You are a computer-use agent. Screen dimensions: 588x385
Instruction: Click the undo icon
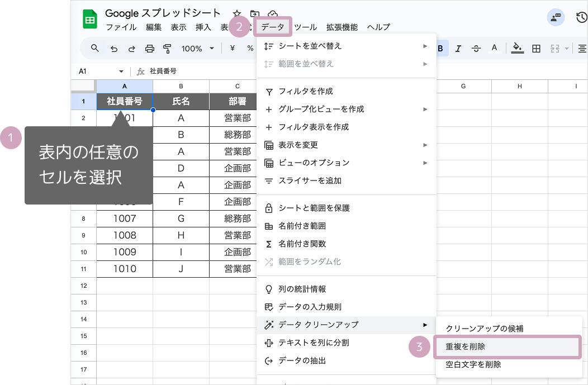115,48
